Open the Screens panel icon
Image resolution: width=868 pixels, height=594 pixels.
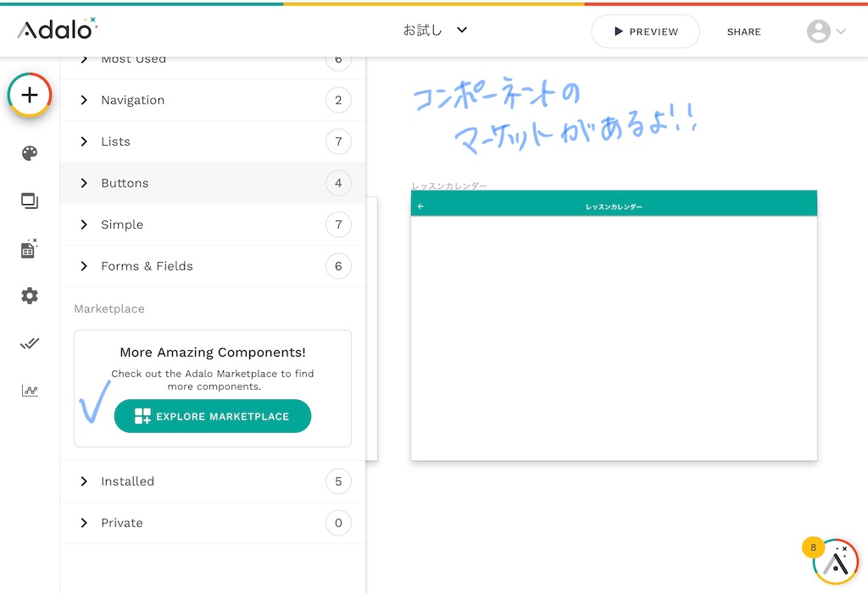29,201
